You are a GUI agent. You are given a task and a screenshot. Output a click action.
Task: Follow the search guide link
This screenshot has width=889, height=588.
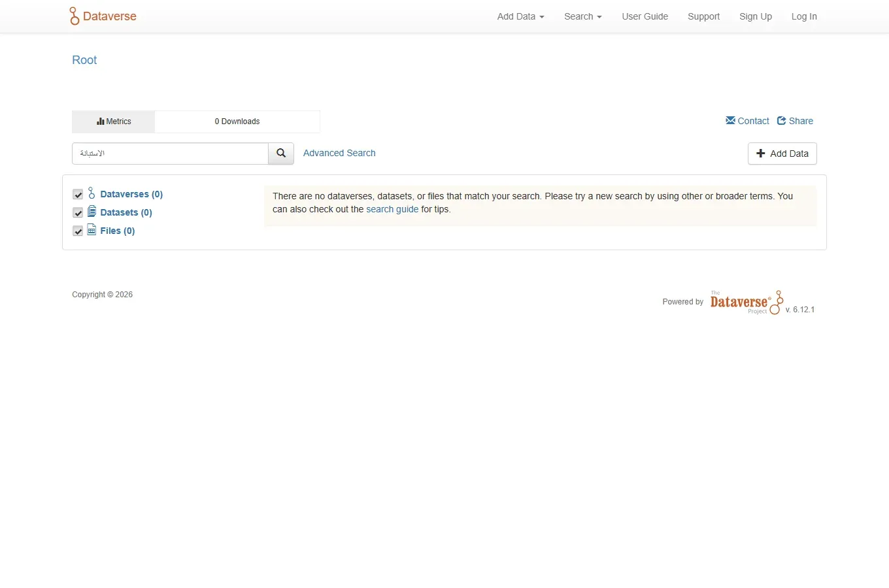(392, 209)
